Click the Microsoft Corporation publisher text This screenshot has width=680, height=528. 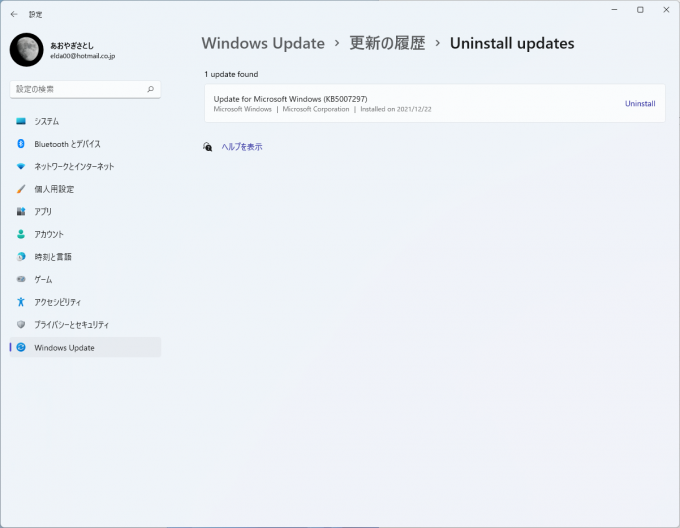click(x=316, y=109)
